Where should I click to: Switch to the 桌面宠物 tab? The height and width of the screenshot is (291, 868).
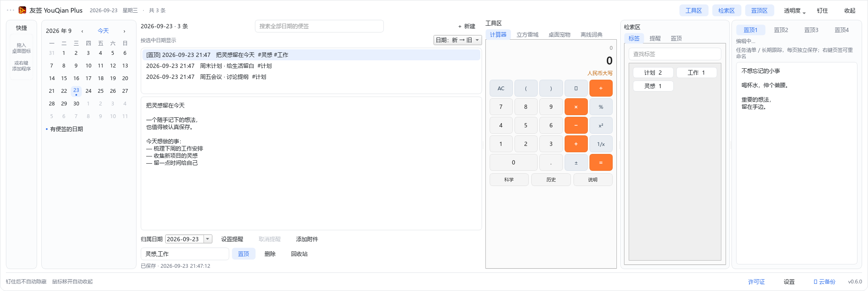pyautogui.click(x=560, y=35)
